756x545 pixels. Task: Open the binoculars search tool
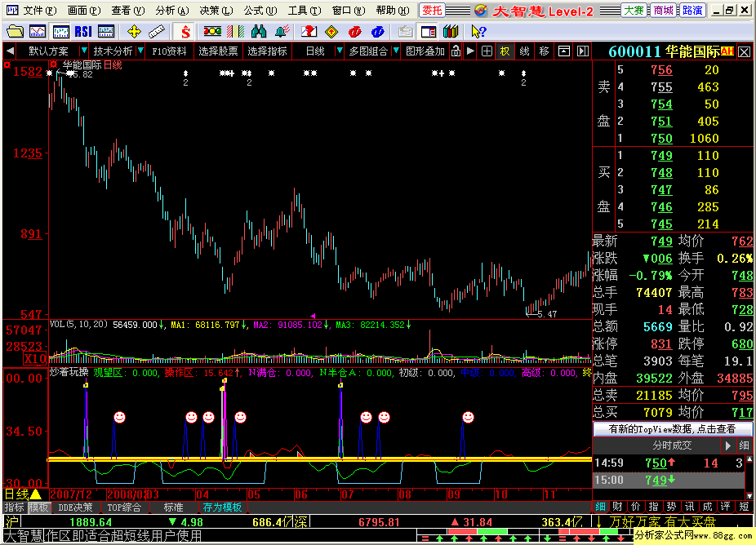coord(259,32)
